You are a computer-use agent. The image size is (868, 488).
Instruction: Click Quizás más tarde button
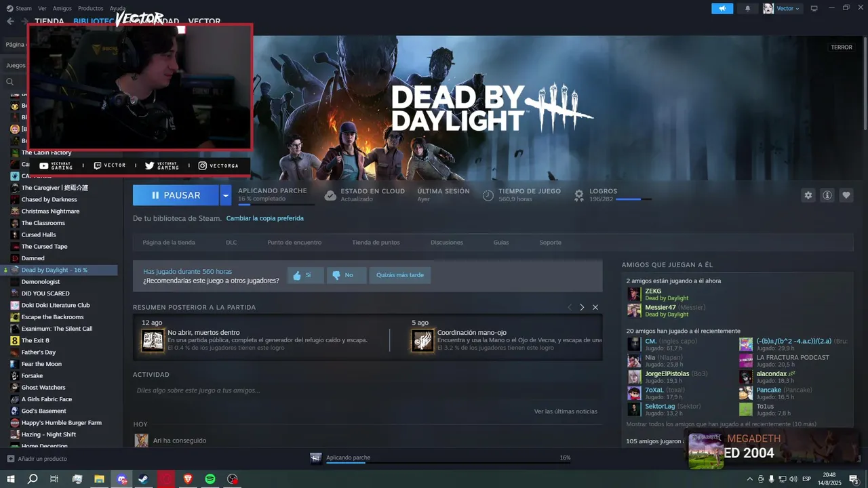click(x=400, y=275)
